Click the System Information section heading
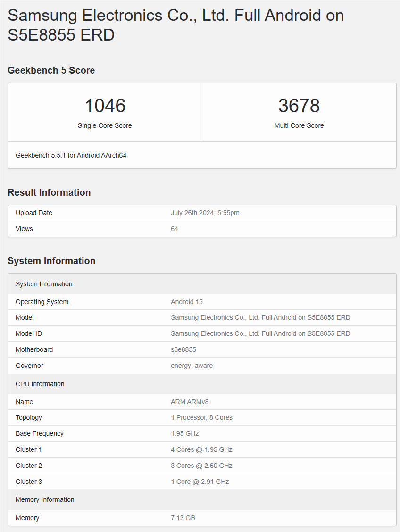 (51, 261)
